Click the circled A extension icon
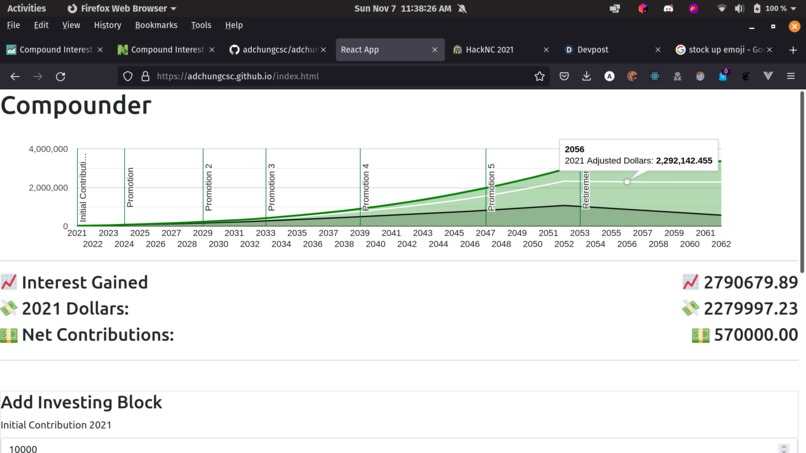The width and height of the screenshot is (806, 453). [x=609, y=76]
